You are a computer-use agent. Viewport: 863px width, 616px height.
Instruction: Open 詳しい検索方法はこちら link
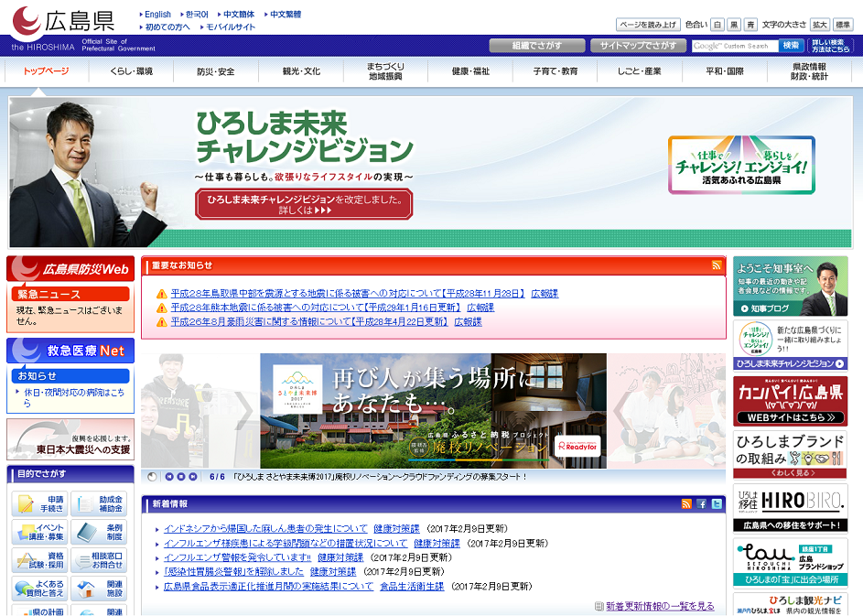[831, 46]
